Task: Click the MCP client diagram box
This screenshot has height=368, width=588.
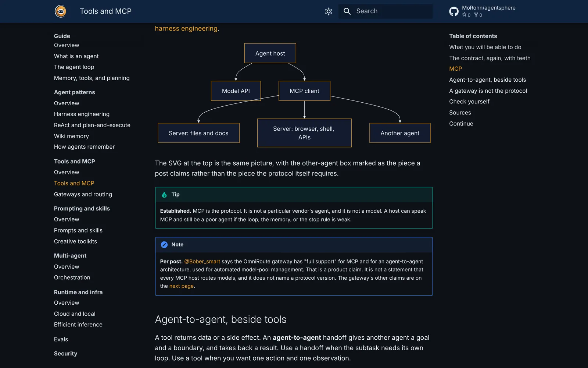Action: click(x=304, y=91)
